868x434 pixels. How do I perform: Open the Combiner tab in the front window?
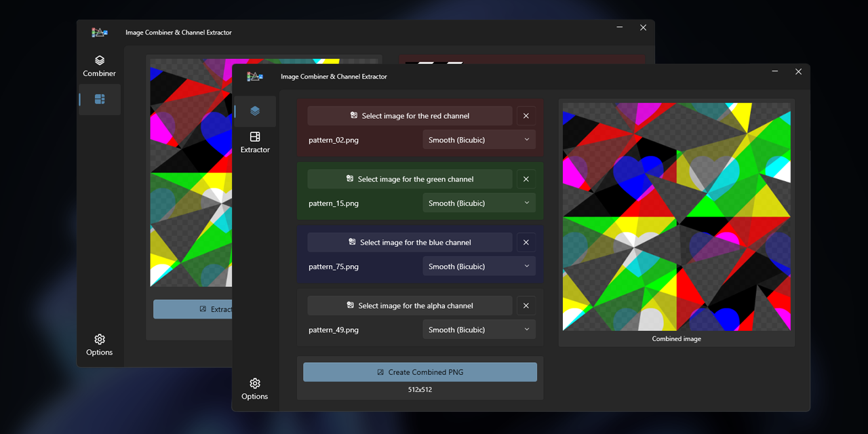[255, 111]
